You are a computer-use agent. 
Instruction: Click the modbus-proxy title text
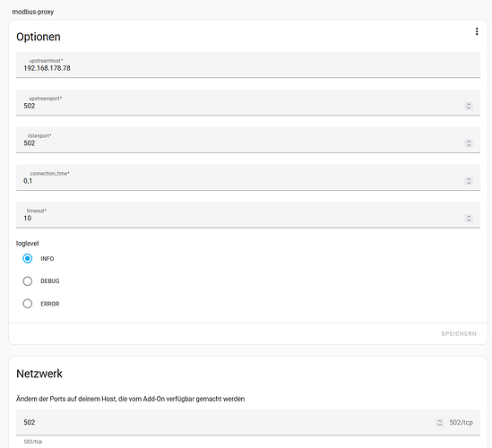pyautogui.click(x=33, y=12)
